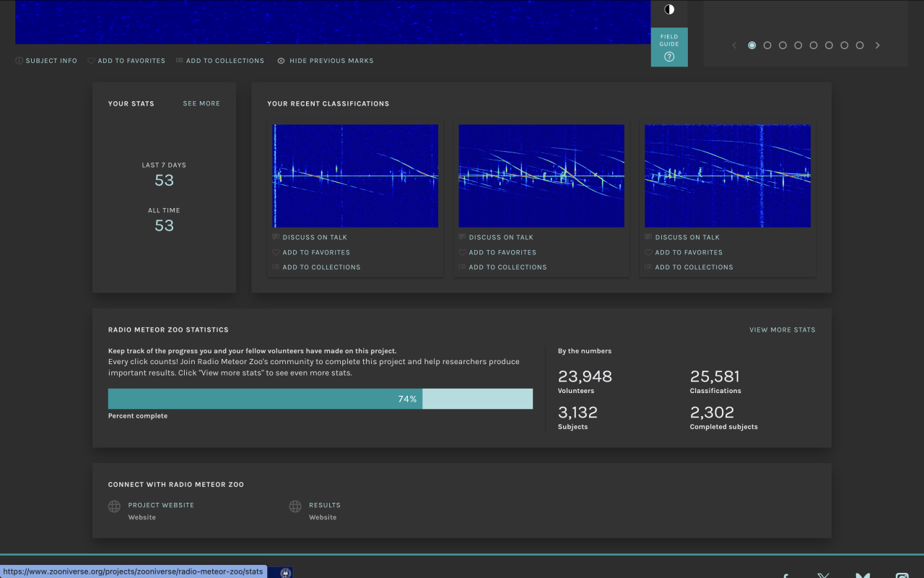Image resolution: width=924 pixels, height=578 pixels.
Task: Go to previous tutorial slide arrow
Action: [735, 46]
